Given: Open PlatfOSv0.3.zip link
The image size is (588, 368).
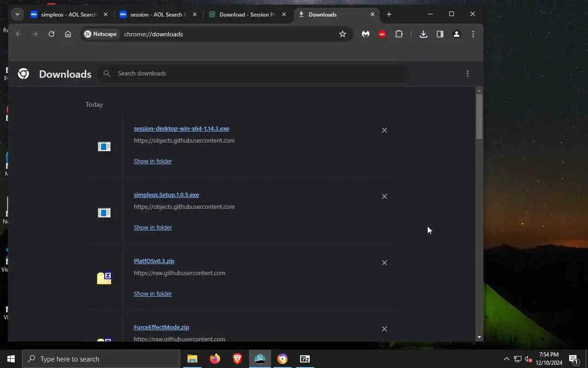Looking at the screenshot, I should [x=154, y=261].
